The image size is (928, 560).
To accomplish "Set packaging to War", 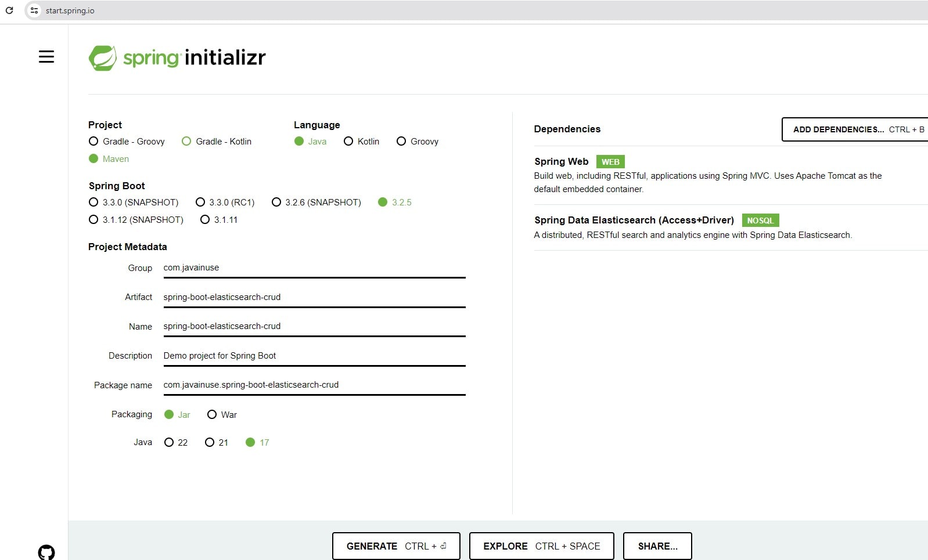I will click(x=222, y=415).
